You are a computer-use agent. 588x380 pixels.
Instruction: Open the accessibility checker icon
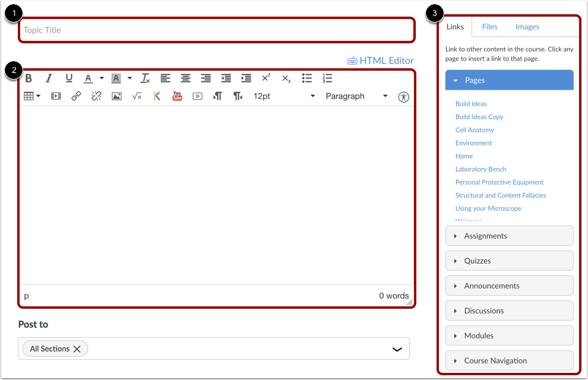pos(403,97)
